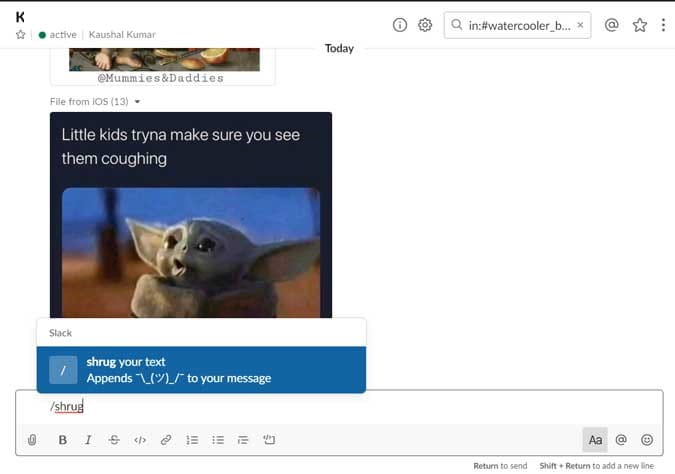Click the search magnifier icon
Screen dimensions: 675x474
pos(457,25)
